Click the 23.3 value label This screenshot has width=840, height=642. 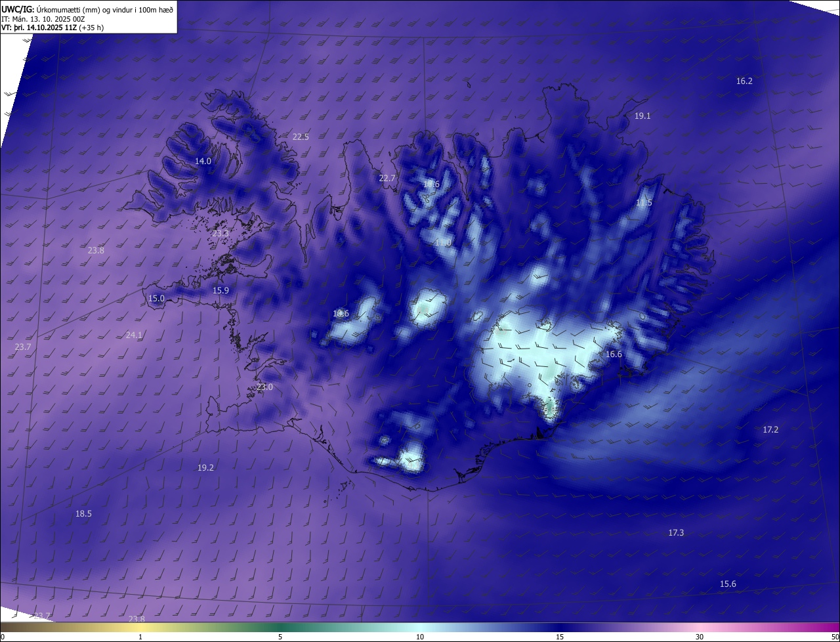[220, 234]
